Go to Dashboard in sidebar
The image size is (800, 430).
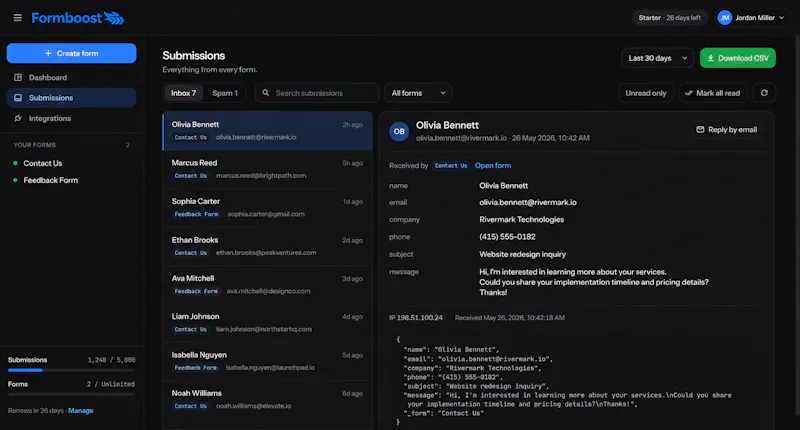coord(71,78)
